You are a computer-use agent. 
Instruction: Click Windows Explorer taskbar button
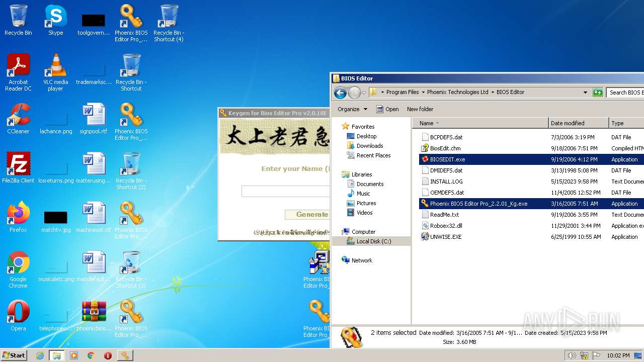point(57,355)
